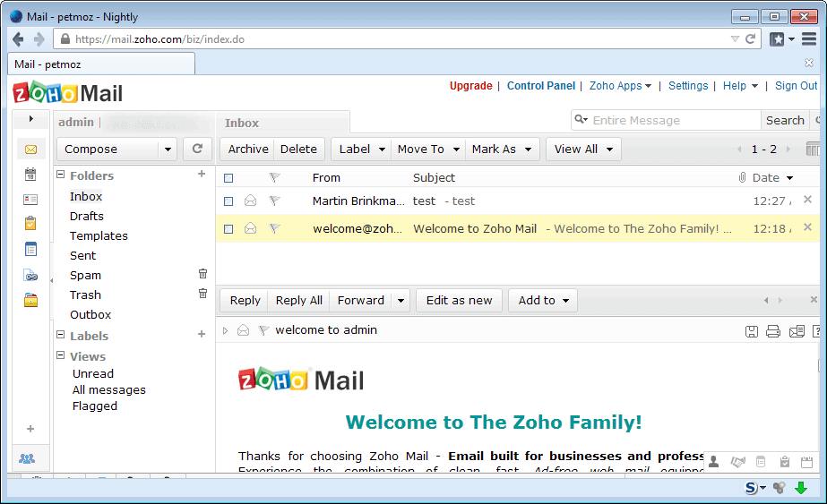The width and height of the screenshot is (827, 504).
Task: Tick checkbox for Welcome to Zoho Mail
Action: pos(228,229)
